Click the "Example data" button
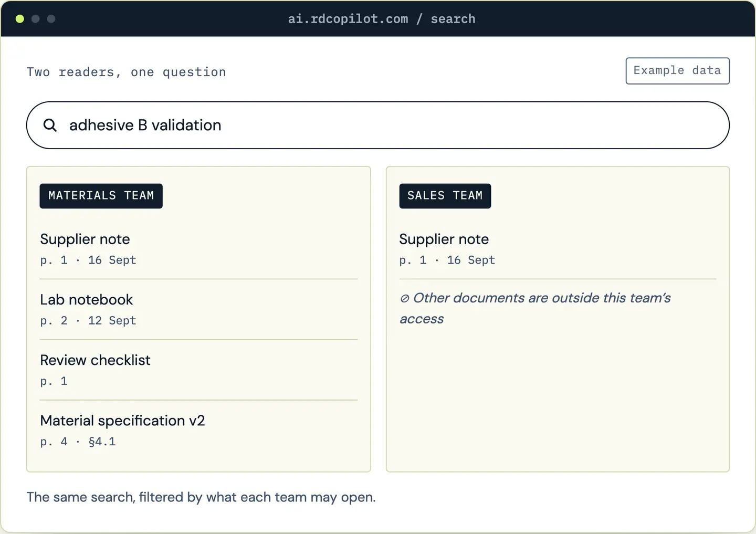756x534 pixels. pyautogui.click(x=677, y=71)
